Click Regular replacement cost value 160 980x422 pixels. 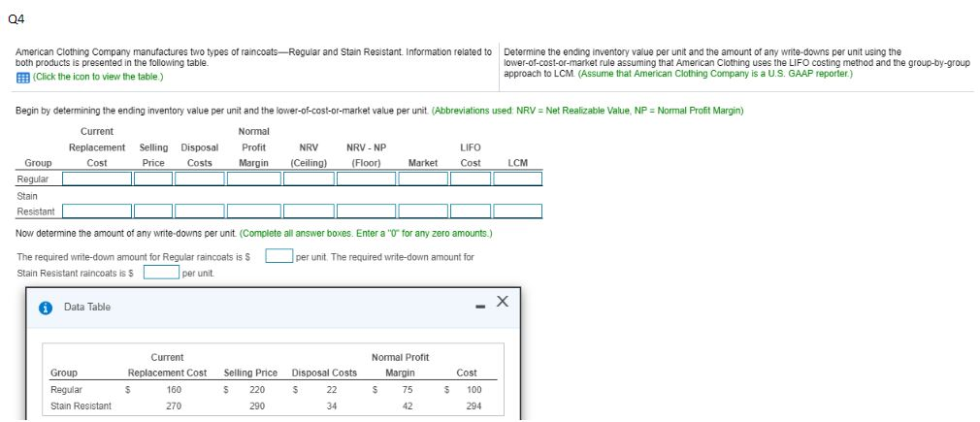click(x=174, y=389)
